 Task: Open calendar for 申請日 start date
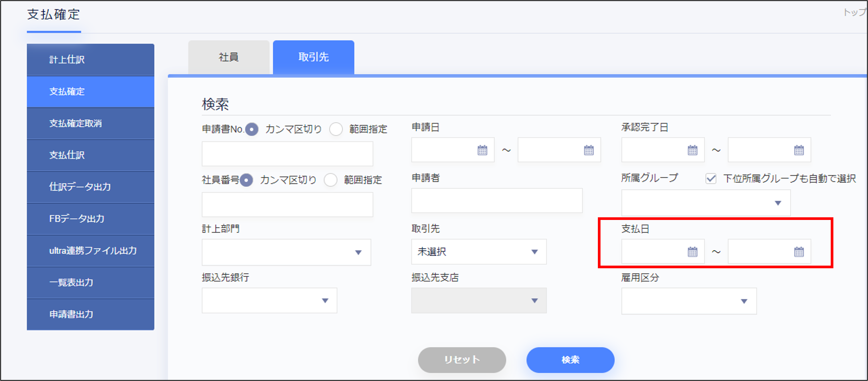[x=482, y=150]
